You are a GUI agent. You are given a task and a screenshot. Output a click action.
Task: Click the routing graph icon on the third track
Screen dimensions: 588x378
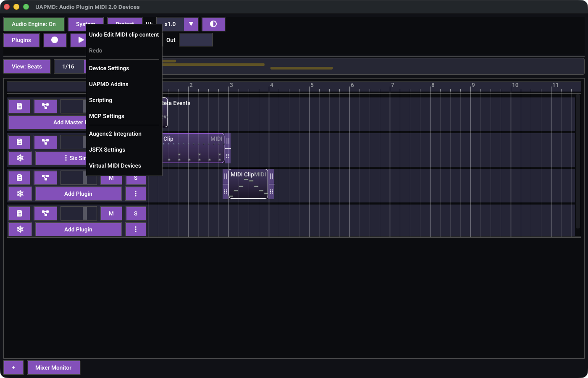pyautogui.click(x=45, y=178)
